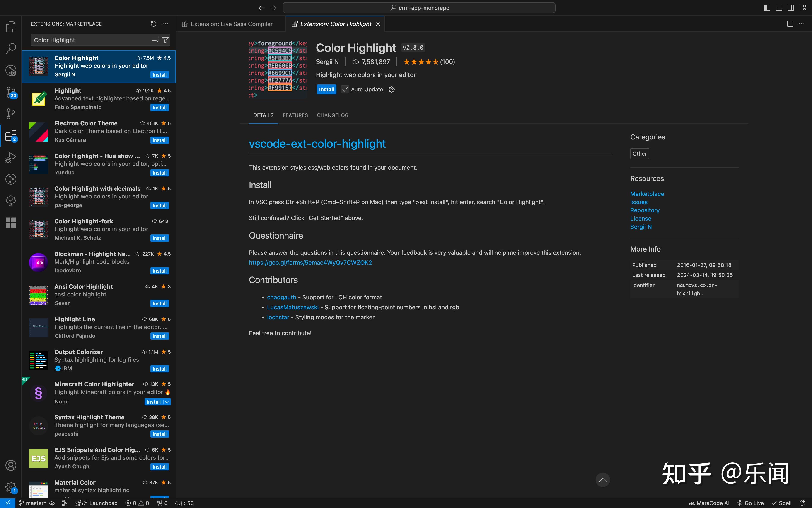Viewport: 812px width, 508px height.
Task: Select the FEATURES tab
Action: (x=295, y=115)
